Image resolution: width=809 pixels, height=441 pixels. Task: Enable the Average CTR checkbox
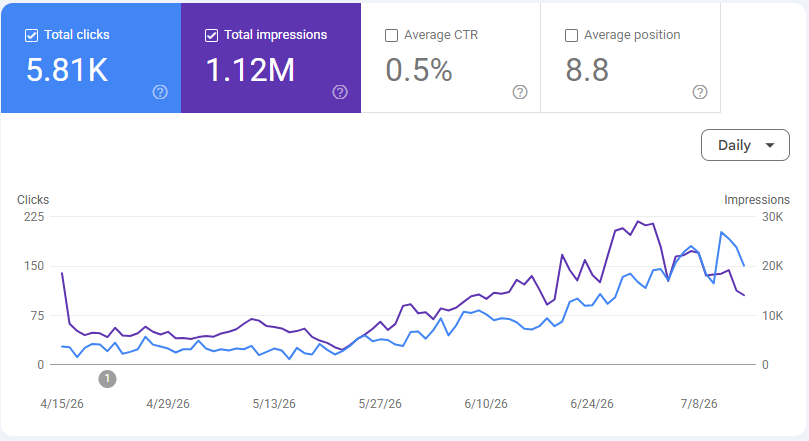(x=392, y=36)
